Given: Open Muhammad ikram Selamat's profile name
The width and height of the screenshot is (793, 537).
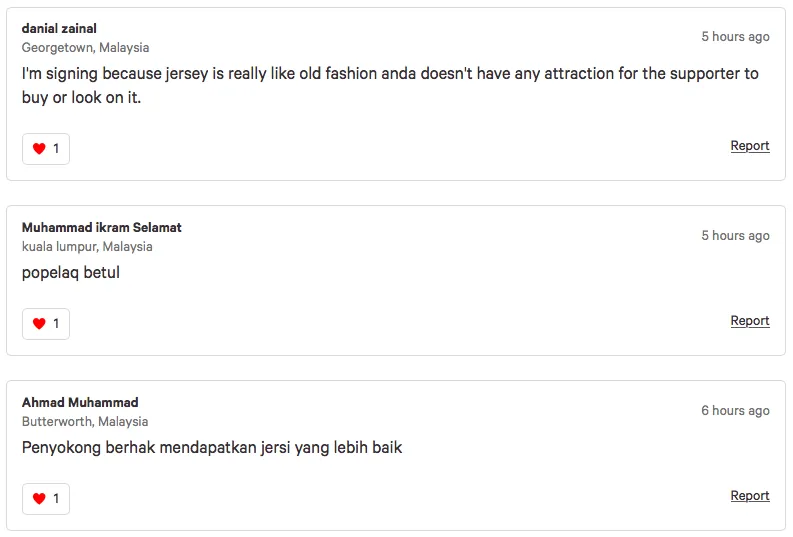Looking at the screenshot, I should coord(101,227).
